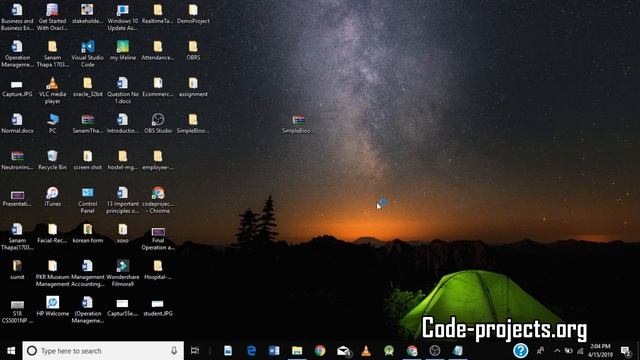The width and height of the screenshot is (640, 360).
Task: Open the clock showing 2:04 PM
Action: point(601,351)
